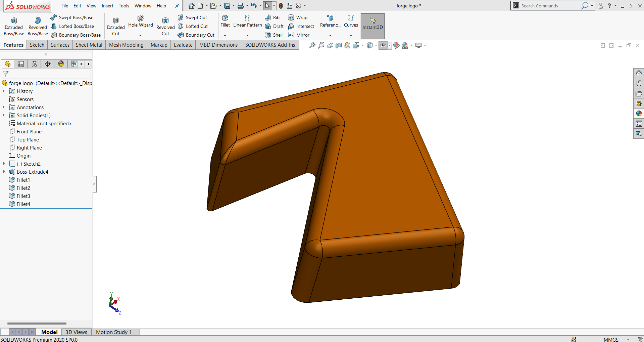Image resolution: width=644 pixels, height=342 pixels.
Task: Open Appearances tab in the task pane
Action: [639, 114]
